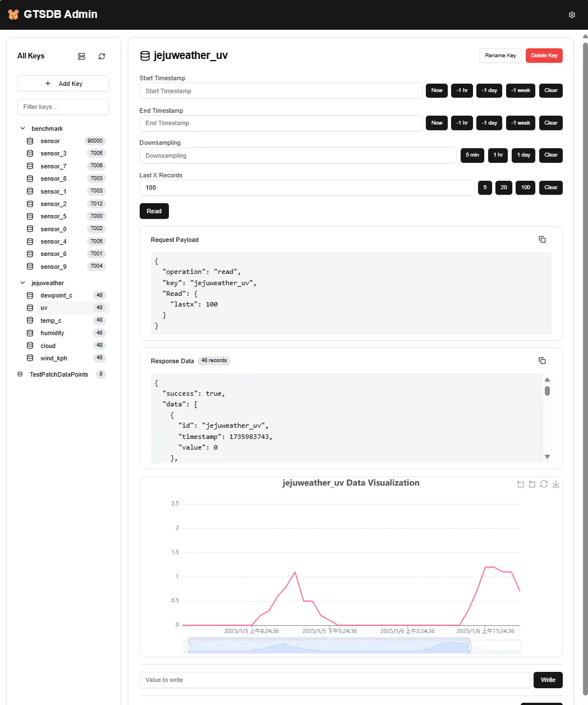588x705 pixels.
Task: Select the sensor key with 90000 records
Action: coord(66,141)
